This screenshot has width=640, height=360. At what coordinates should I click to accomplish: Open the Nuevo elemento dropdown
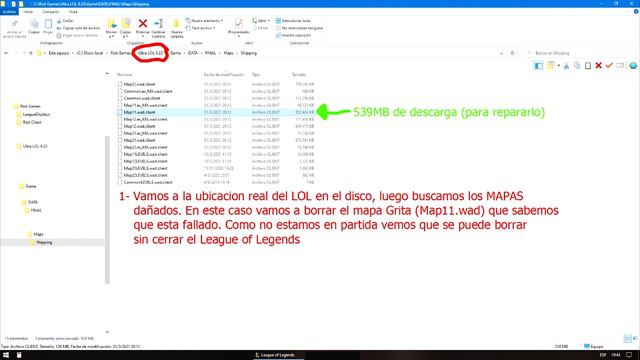click(x=204, y=21)
